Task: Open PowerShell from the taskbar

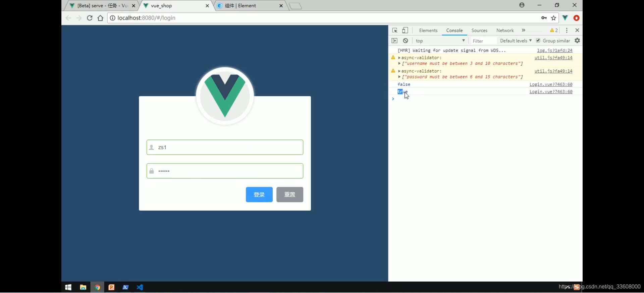Action: [125, 287]
